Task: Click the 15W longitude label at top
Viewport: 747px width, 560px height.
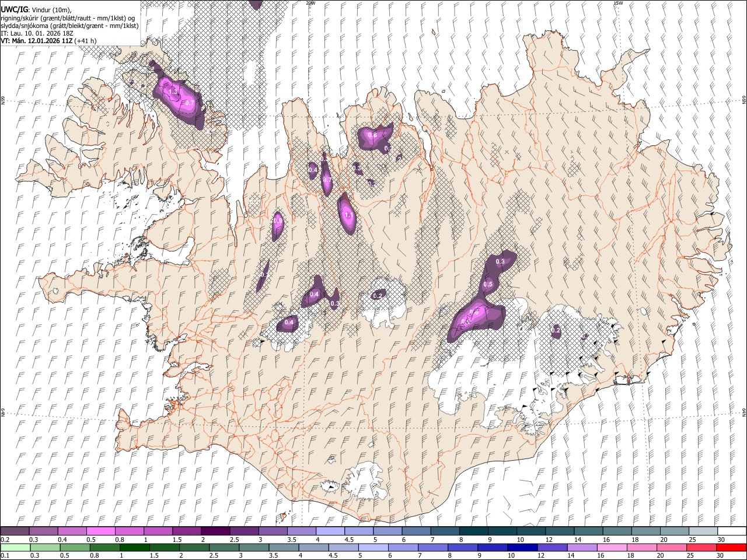Action: [x=617, y=3]
